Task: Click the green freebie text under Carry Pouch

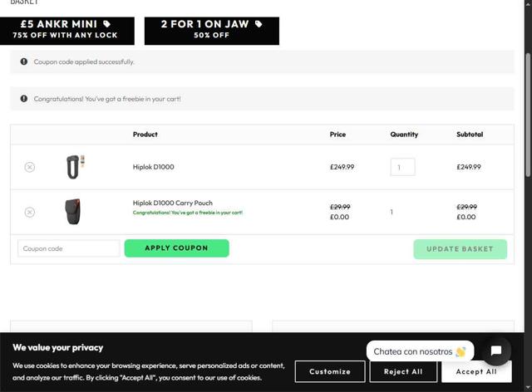Action: click(x=188, y=213)
